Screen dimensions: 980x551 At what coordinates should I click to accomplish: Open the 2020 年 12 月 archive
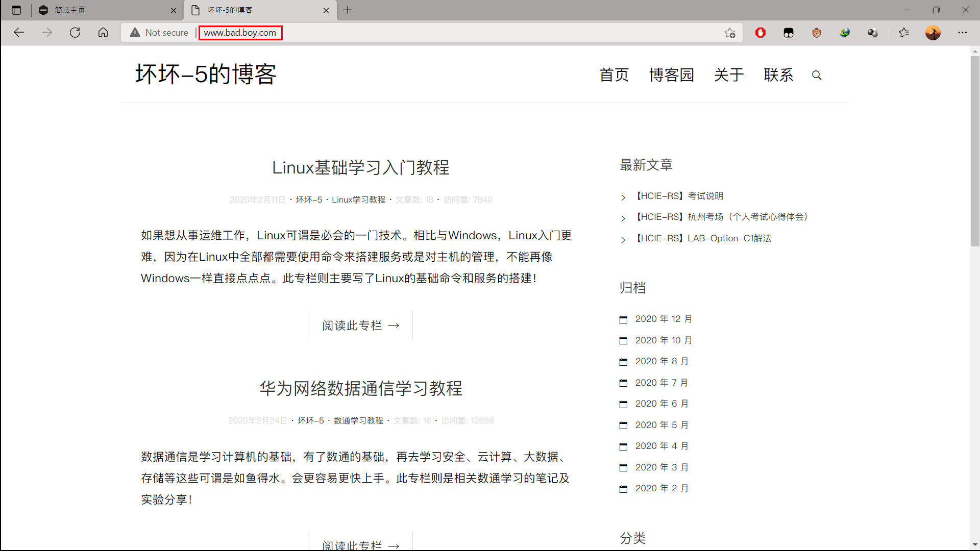663,318
